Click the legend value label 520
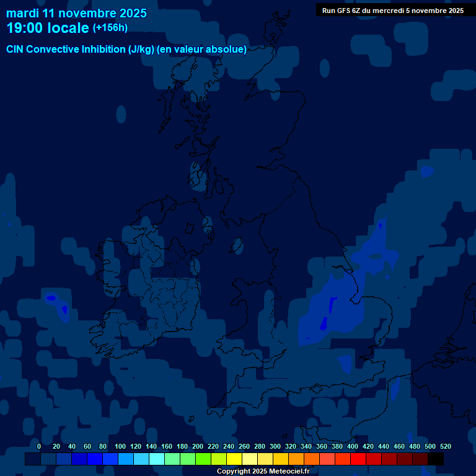 point(445,446)
